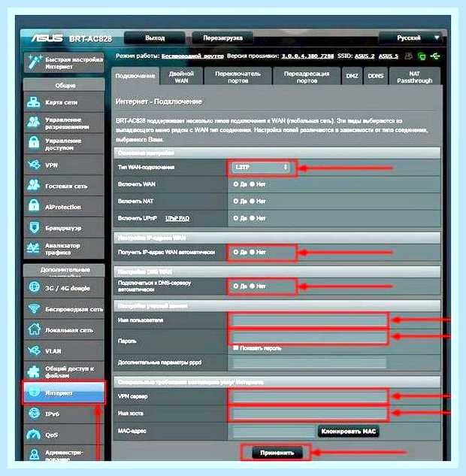Click the password (Пароль) field
This screenshot has height=476, width=466.
tap(309, 337)
